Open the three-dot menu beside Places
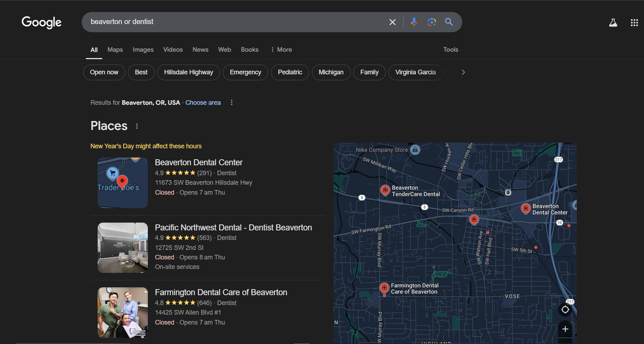 (x=137, y=126)
